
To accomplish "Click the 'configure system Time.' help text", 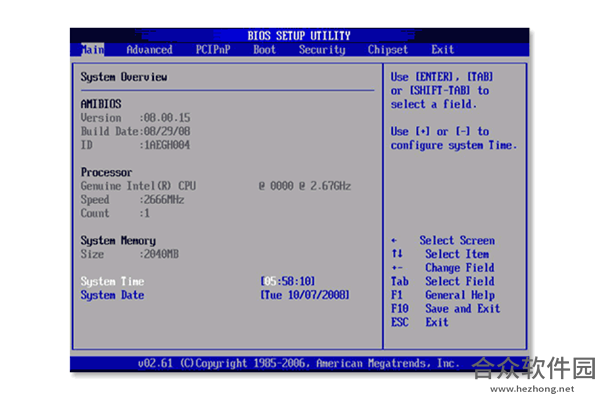I will [454, 145].
